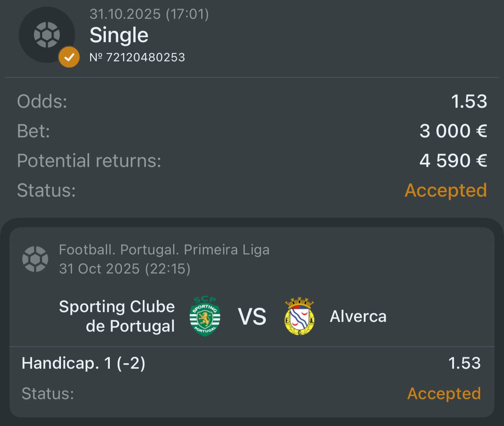The image size is (504, 426).
Task: Click the Single bet type title
Action: pos(119,35)
